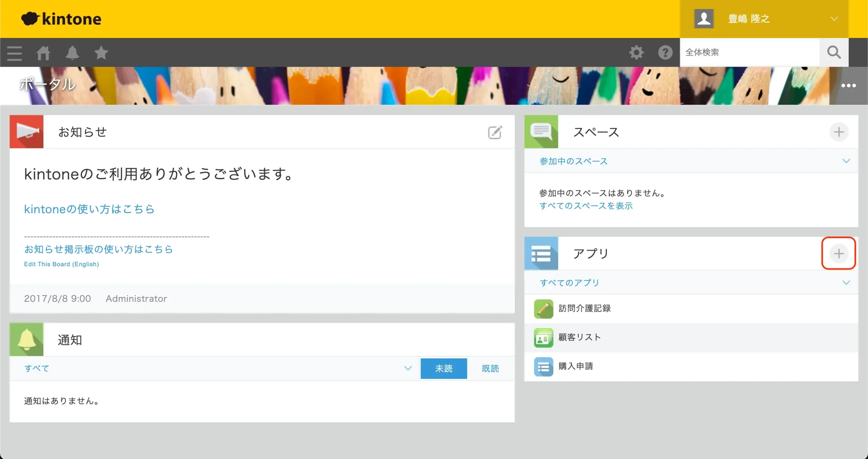Click the 顧客リスト app card icon

(544, 338)
